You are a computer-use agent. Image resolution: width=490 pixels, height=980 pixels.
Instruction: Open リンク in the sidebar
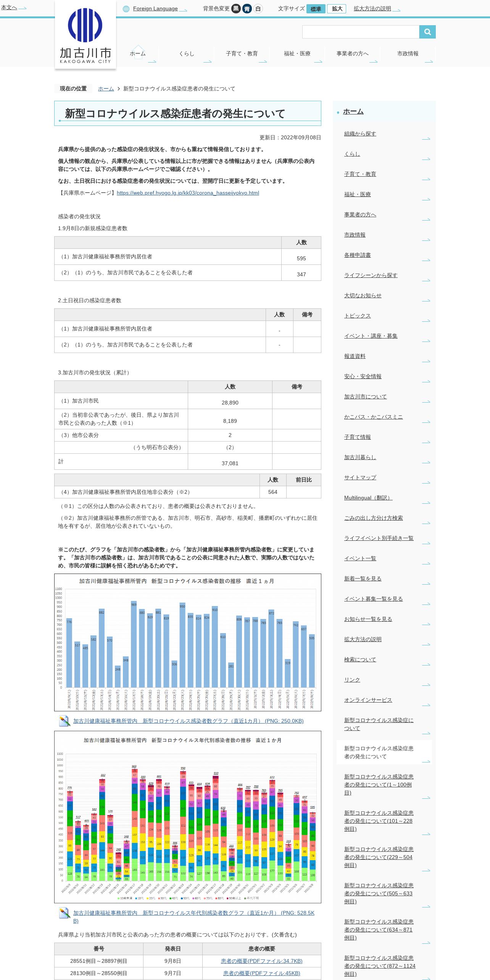click(x=352, y=680)
